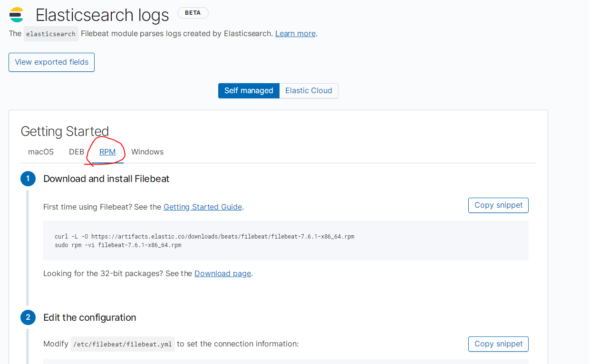Click the sudo rpm install command line
Image resolution: width=589 pixels, height=364 pixels.
coord(118,245)
